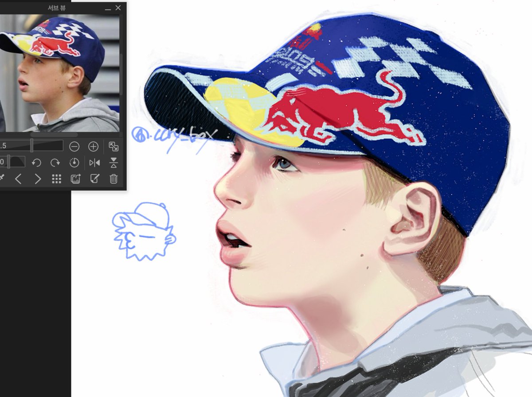Click the 서브 뷰 panel title
Screen dimensions: 532x397
tap(57, 8)
